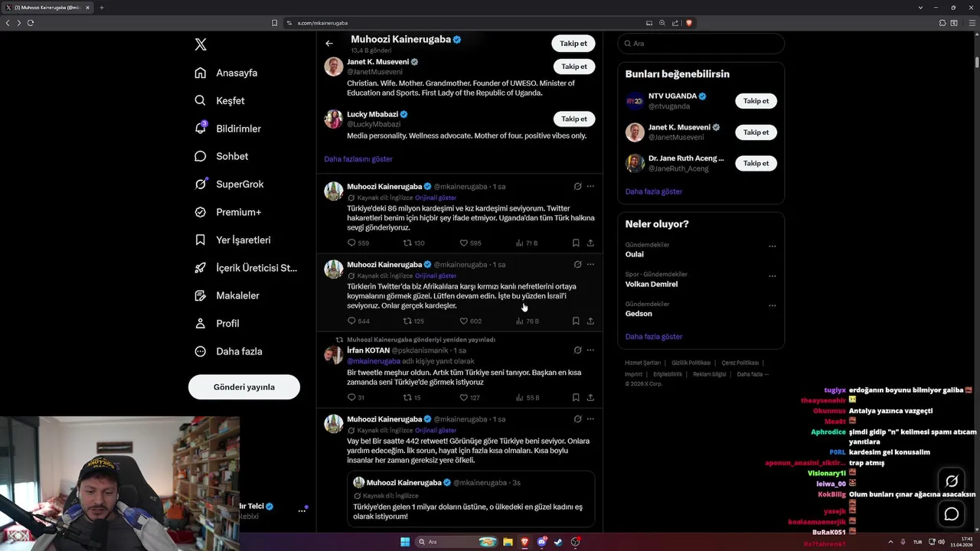Open Yer İşaretleri bookmarks
Image resolution: width=980 pixels, height=551 pixels.
(x=232, y=240)
